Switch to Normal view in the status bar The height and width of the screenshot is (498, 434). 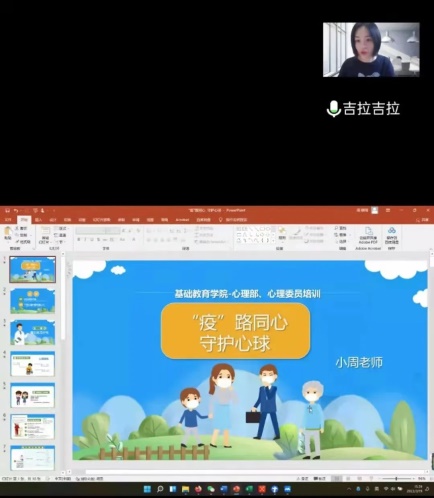[337, 479]
